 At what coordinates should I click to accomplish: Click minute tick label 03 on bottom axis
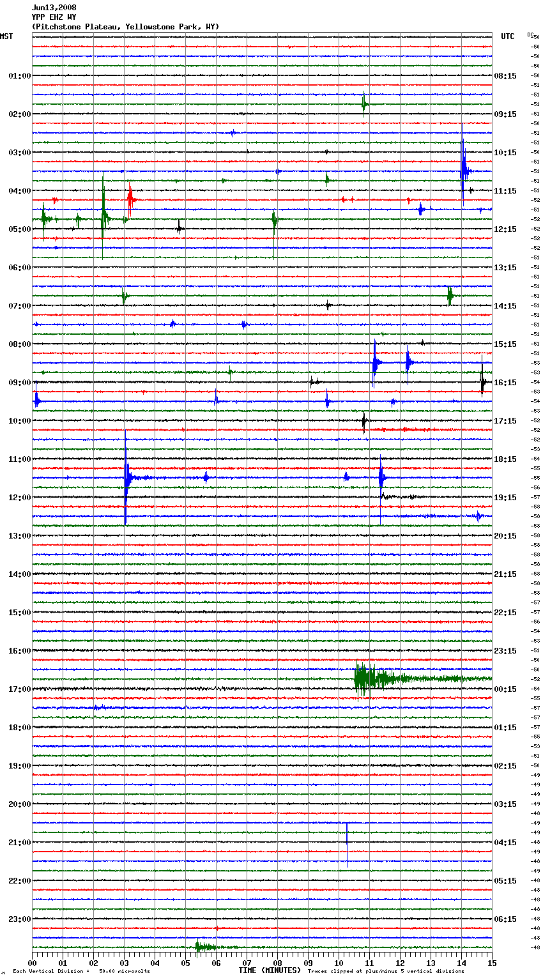[x=124, y=963]
